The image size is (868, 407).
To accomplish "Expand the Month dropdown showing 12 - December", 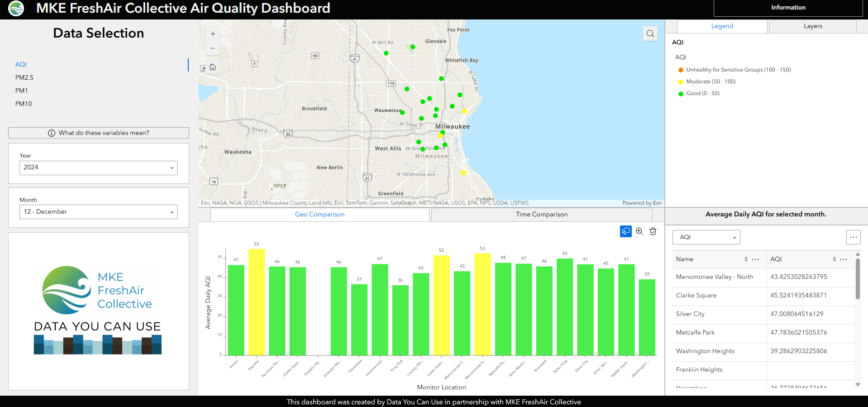I will pyautogui.click(x=98, y=212).
